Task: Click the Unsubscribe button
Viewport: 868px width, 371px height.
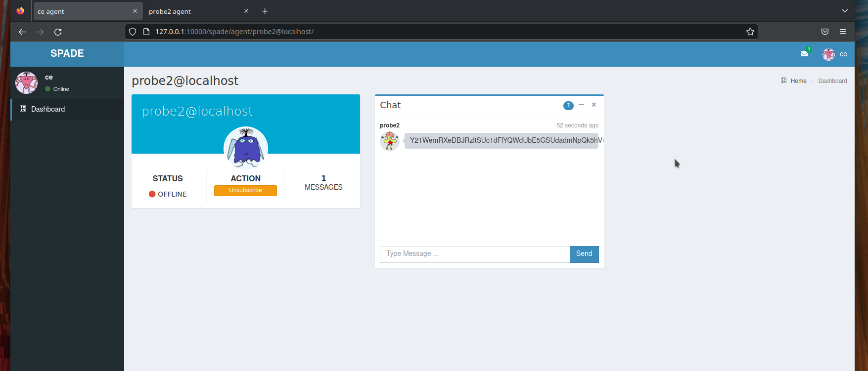Action: coord(245,190)
